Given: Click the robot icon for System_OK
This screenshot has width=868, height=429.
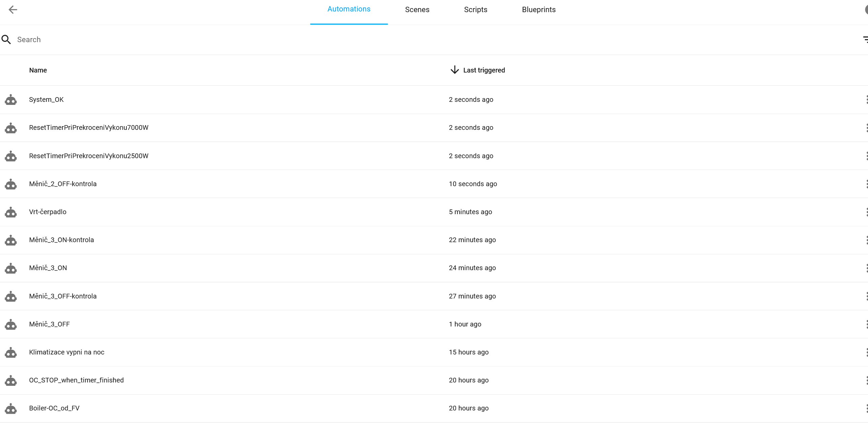Looking at the screenshot, I should click(x=11, y=100).
